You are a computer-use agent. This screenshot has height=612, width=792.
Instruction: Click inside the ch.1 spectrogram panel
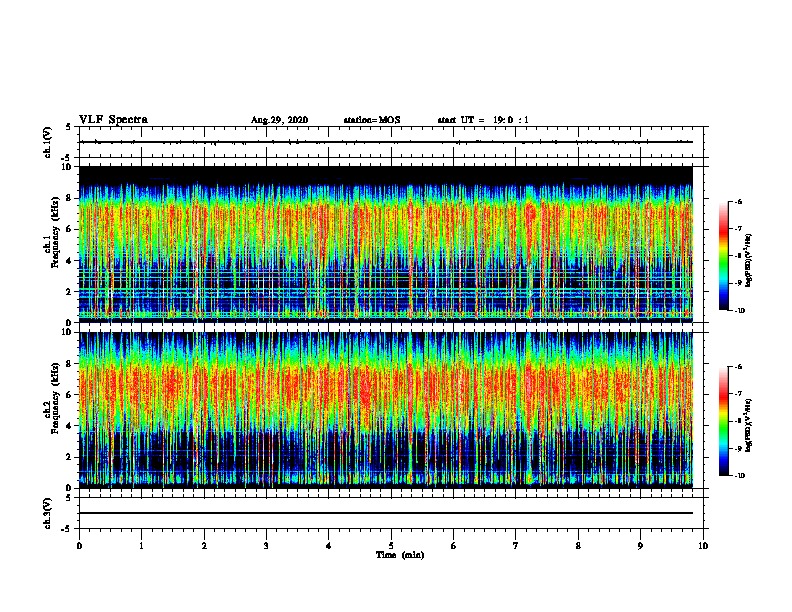(386, 244)
